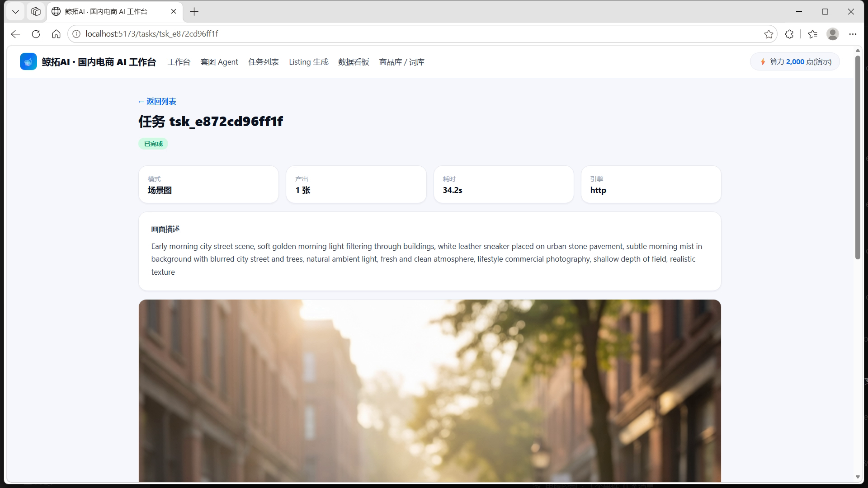This screenshot has height=488, width=868.
Task: Click the 返回列表 link
Action: [157, 102]
